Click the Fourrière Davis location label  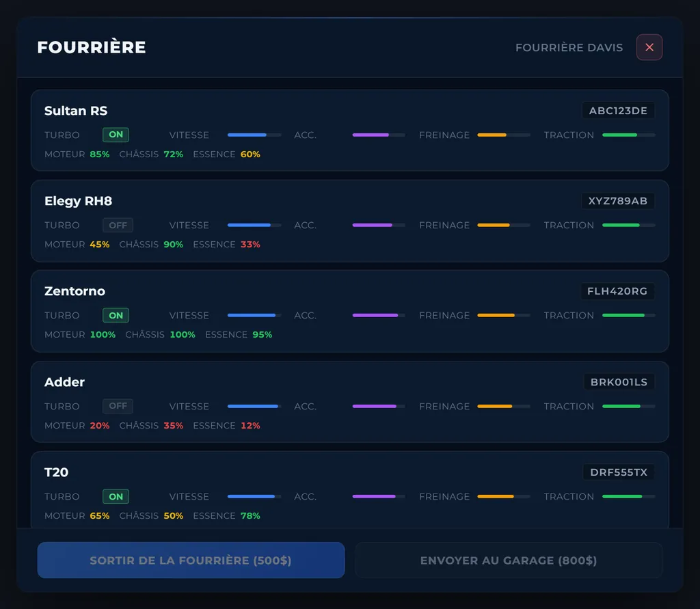(569, 47)
